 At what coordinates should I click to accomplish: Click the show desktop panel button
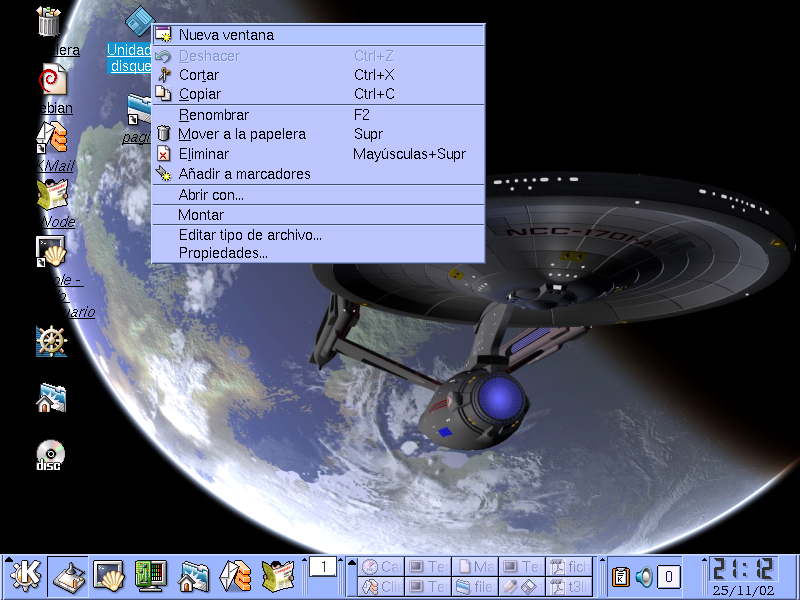(69, 576)
